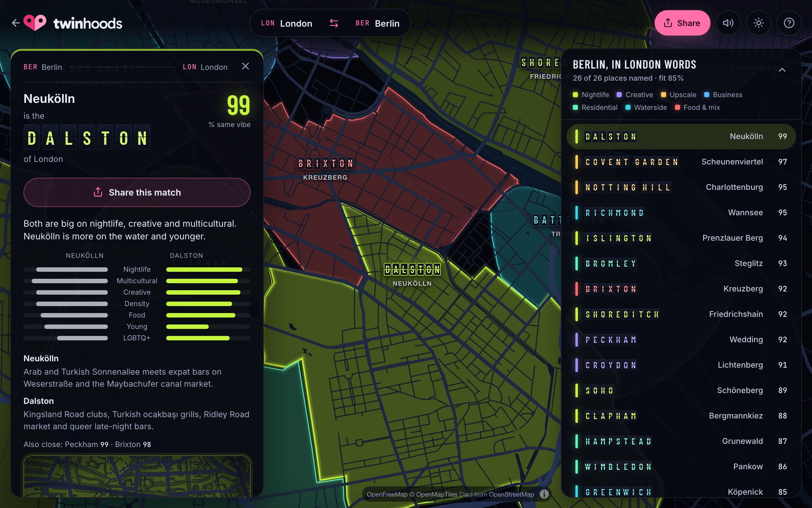Click Share this match button

tap(137, 192)
